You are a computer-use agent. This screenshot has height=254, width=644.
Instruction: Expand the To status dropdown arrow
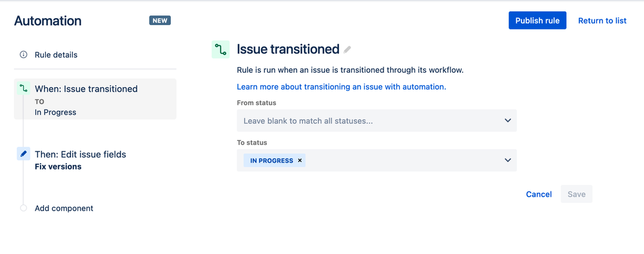pyautogui.click(x=507, y=161)
